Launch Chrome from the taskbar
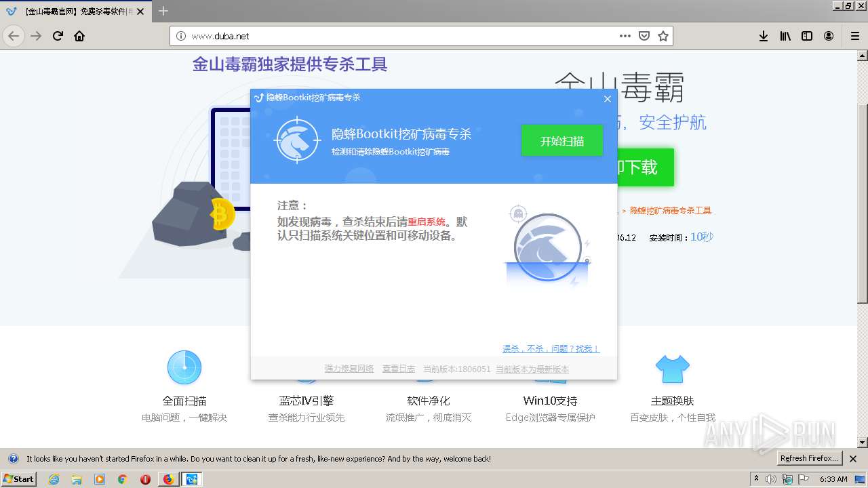 coord(122,479)
